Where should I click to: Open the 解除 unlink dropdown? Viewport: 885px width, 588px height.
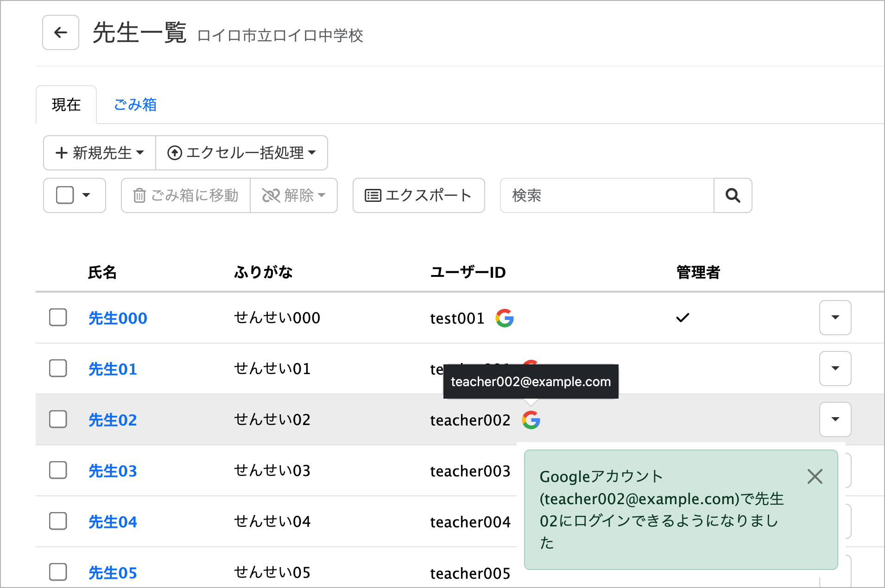tap(294, 195)
